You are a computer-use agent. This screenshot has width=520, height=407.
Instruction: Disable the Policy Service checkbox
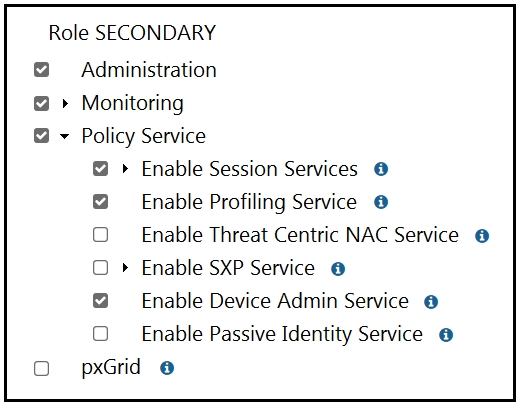42,136
